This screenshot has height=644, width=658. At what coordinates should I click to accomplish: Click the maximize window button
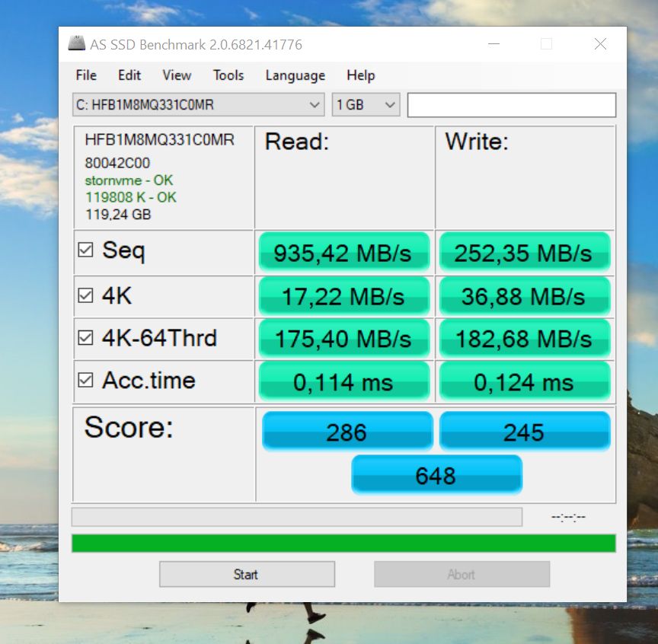(546, 44)
